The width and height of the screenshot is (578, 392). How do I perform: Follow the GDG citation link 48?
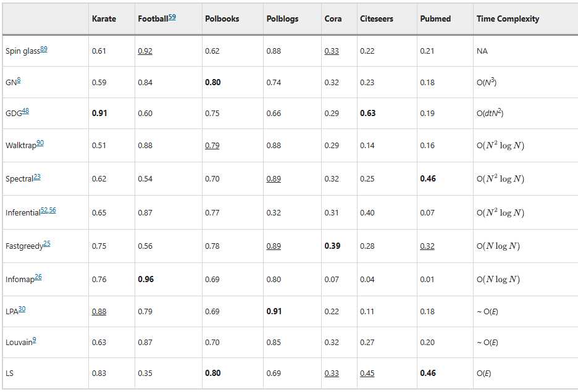point(25,112)
